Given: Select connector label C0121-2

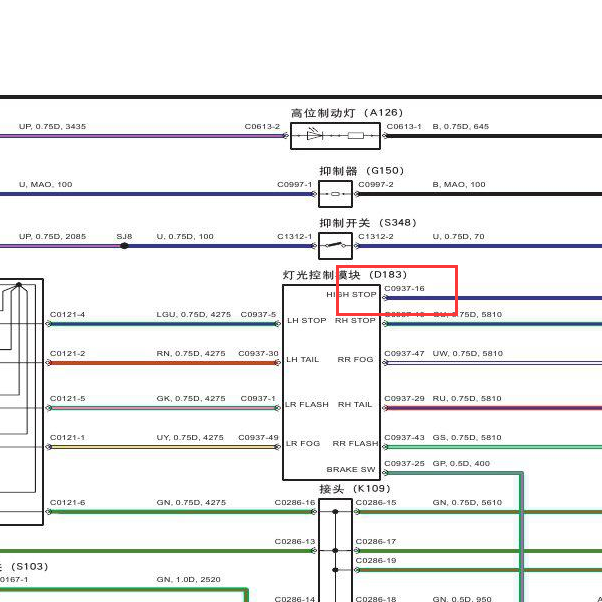Looking at the screenshot, I should pos(68,353).
